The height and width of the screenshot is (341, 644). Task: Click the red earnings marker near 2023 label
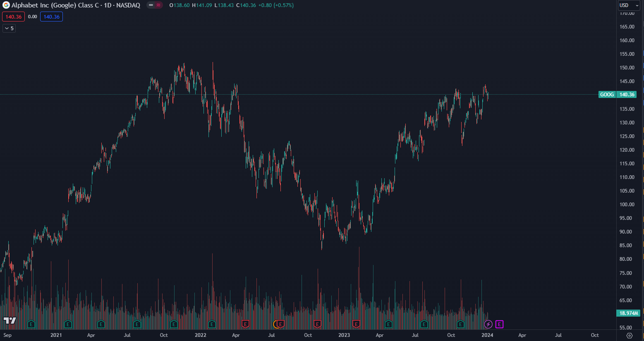tap(356, 324)
